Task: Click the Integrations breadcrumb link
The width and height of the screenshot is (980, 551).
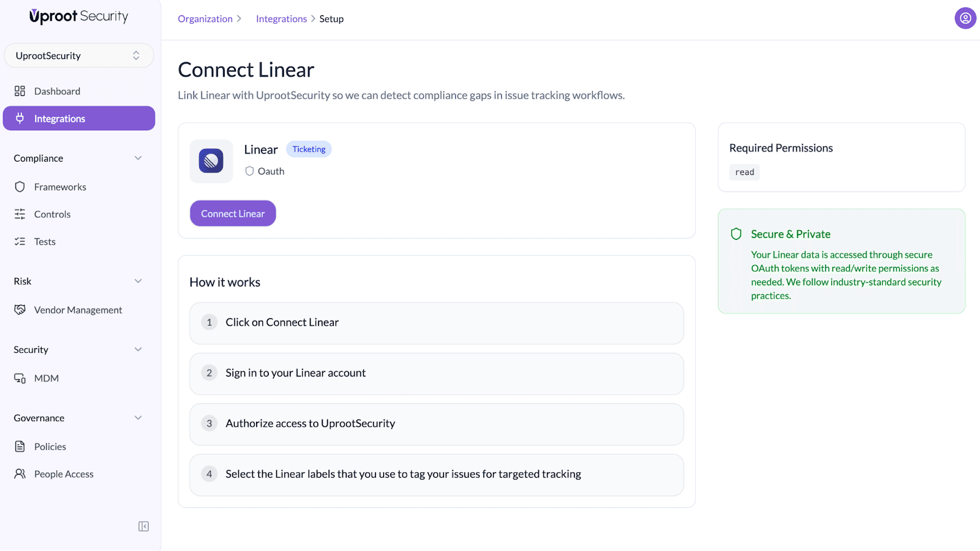Action: click(x=281, y=19)
